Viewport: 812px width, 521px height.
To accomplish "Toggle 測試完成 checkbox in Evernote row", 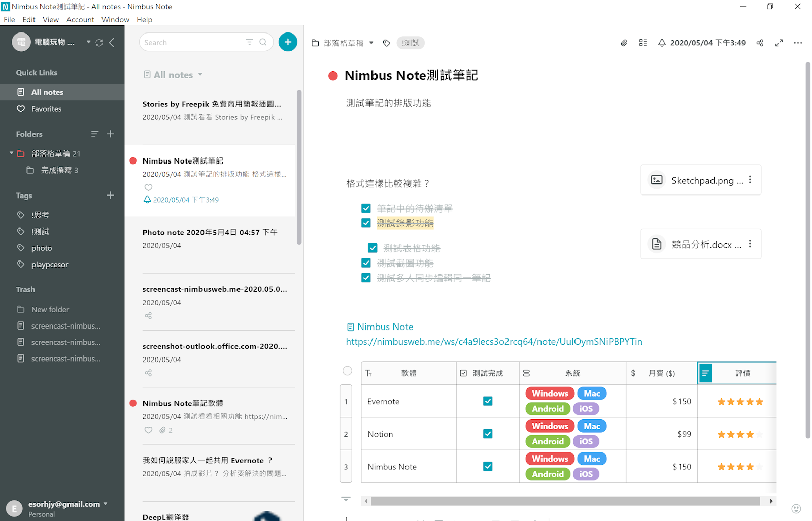I will (488, 401).
